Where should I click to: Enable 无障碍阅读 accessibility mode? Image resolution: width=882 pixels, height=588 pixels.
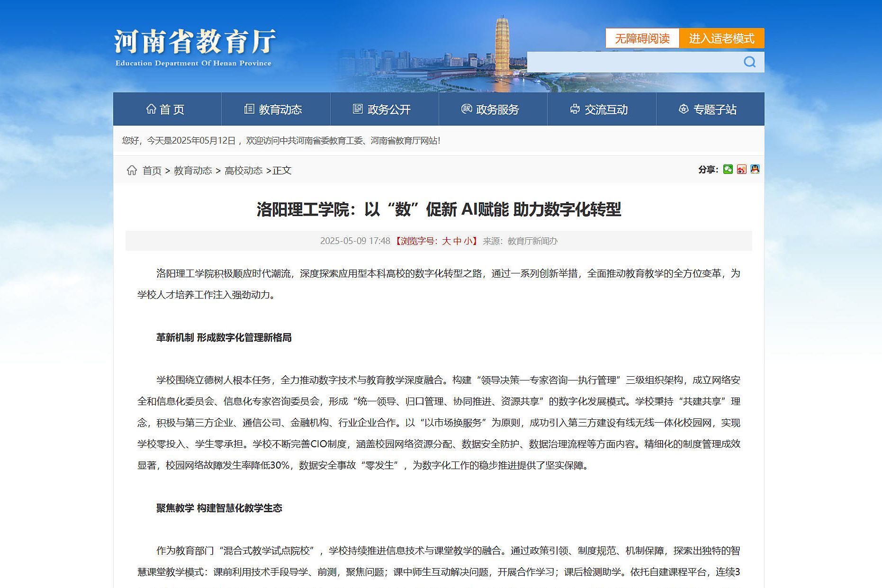point(642,38)
